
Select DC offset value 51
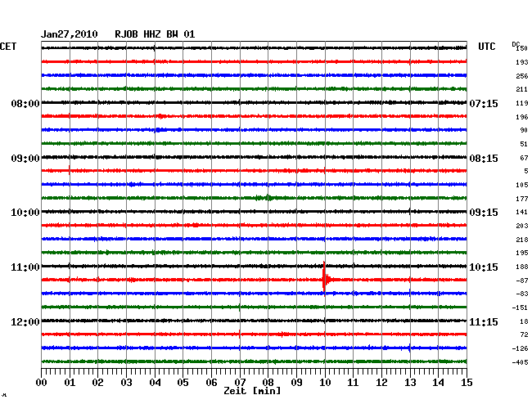point(524,144)
